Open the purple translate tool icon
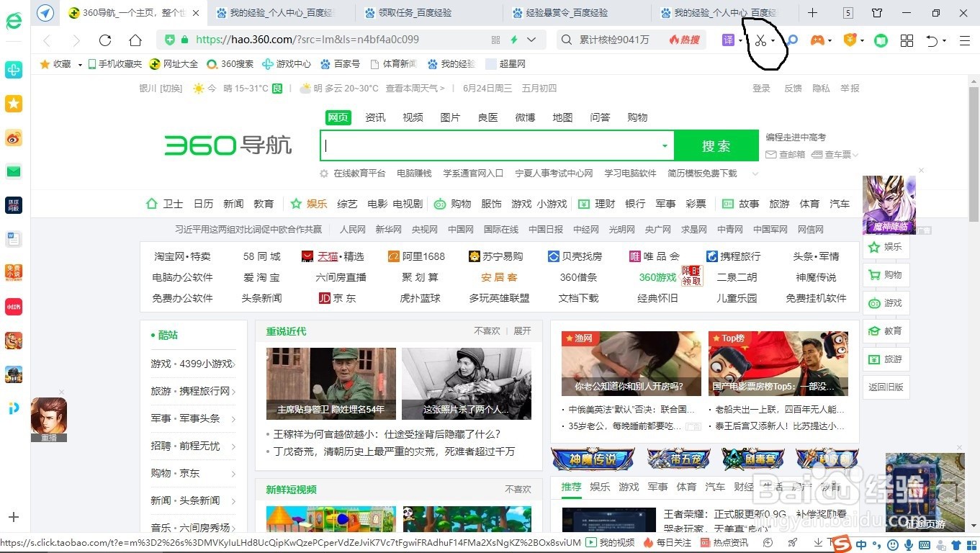This screenshot has height=553, width=980. point(728,40)
